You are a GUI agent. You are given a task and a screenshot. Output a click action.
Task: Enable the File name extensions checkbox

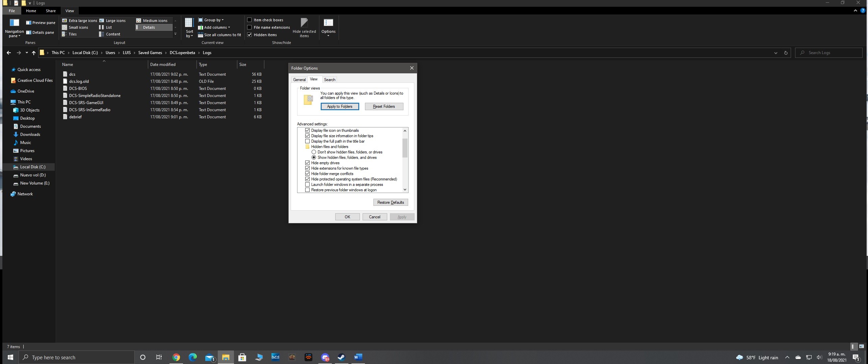click(x=249, y=27)
